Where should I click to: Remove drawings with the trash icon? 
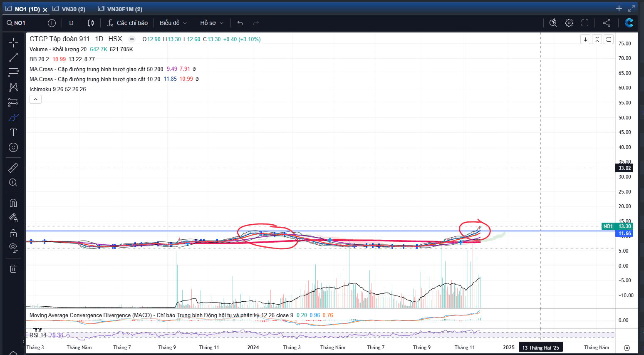point(13,268)
